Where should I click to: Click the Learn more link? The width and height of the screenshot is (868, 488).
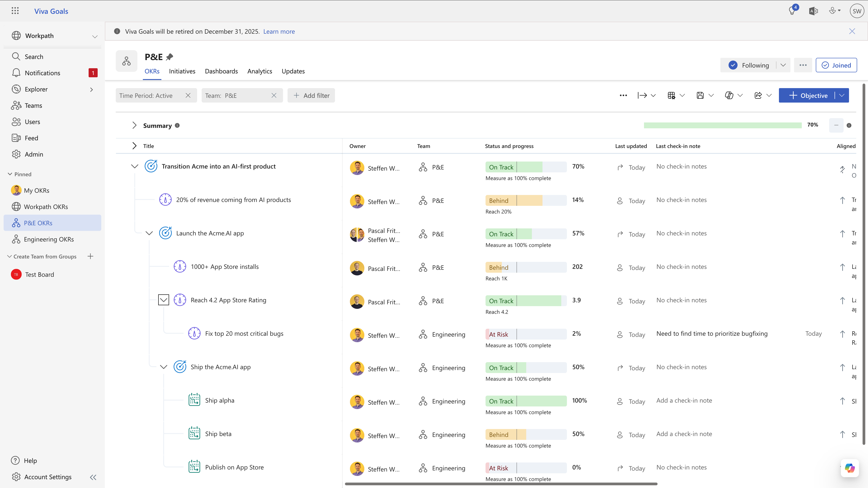[x=279, y=31]
